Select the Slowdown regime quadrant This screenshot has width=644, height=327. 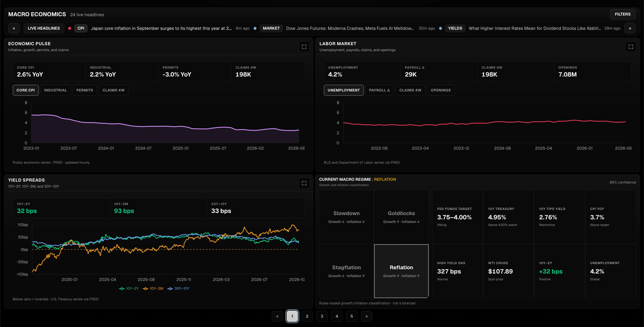346,217
